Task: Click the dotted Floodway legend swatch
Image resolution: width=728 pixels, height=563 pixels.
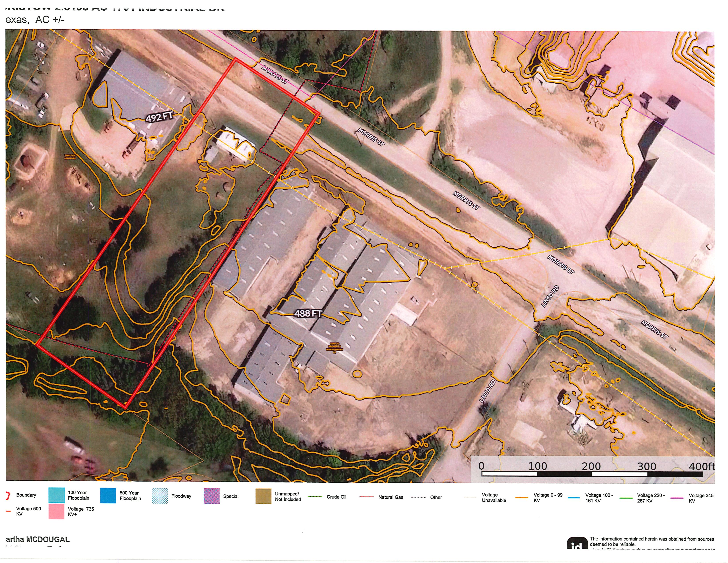Action: 160,496
